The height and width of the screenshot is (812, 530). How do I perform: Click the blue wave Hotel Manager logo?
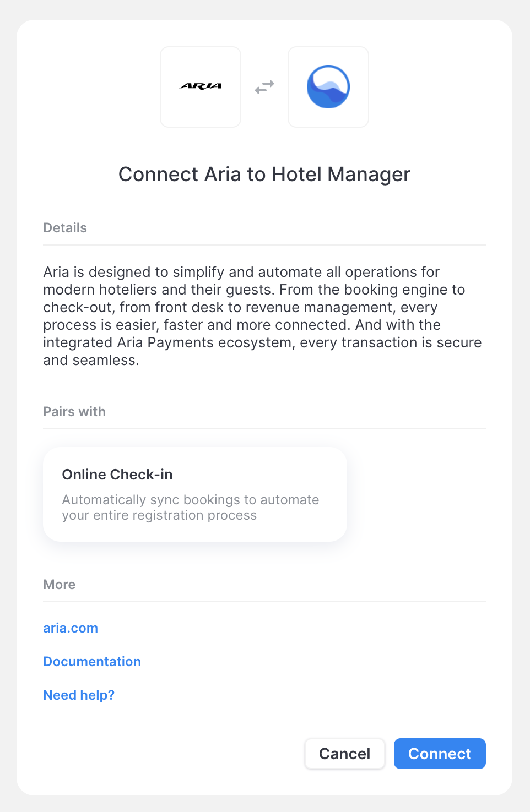click(328, 87)
